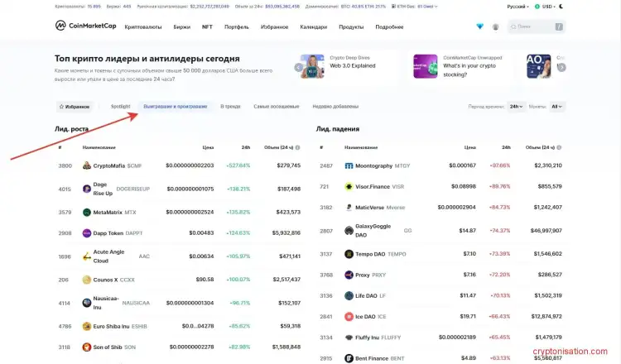Click the Acute Angle Cloud coin icon

pyautogui.click(x=87, y=256)
